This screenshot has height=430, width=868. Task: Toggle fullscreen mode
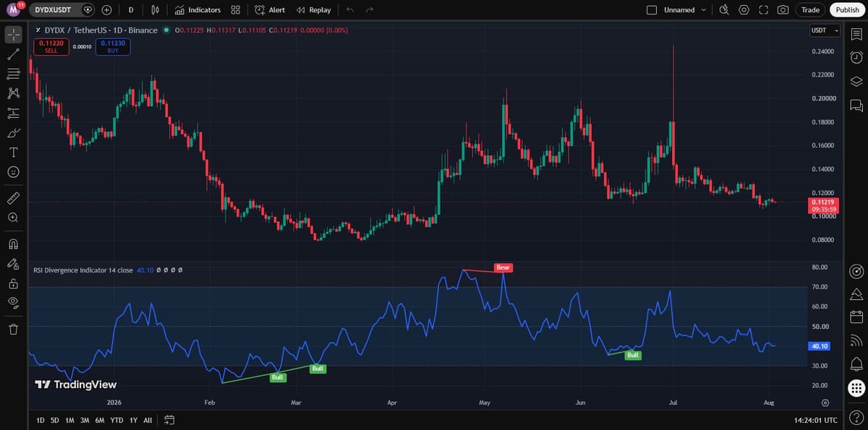(764, 10)
